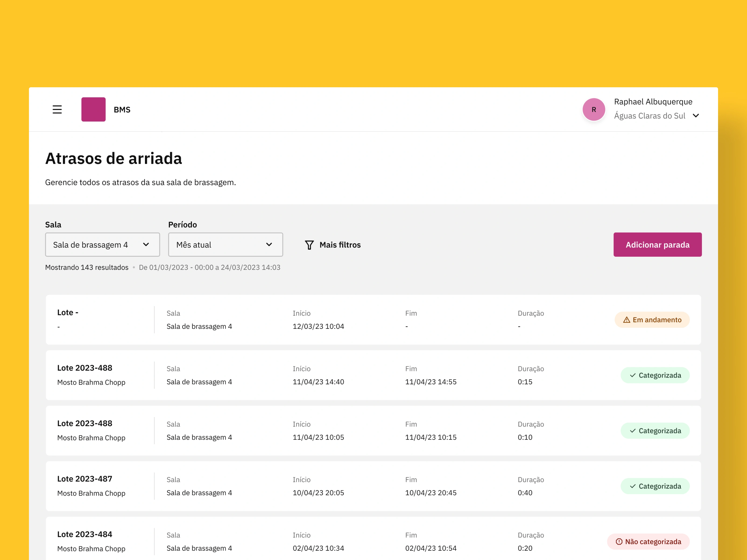Image resolution: width=747 pixels, height=560 pixels.
Task: Expand the Águas Claras do Sul chevron
Action: click(696, 116)
